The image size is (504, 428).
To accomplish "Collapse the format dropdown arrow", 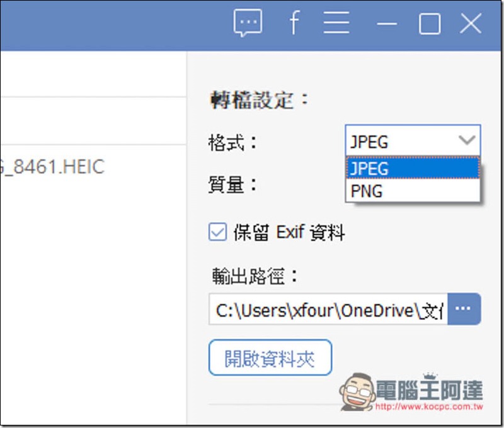I will click(467, 140).
